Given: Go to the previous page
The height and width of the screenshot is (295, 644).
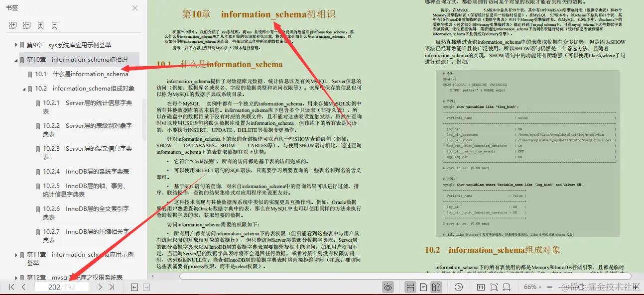Looking at the screenshot, I should pos(23,287).
